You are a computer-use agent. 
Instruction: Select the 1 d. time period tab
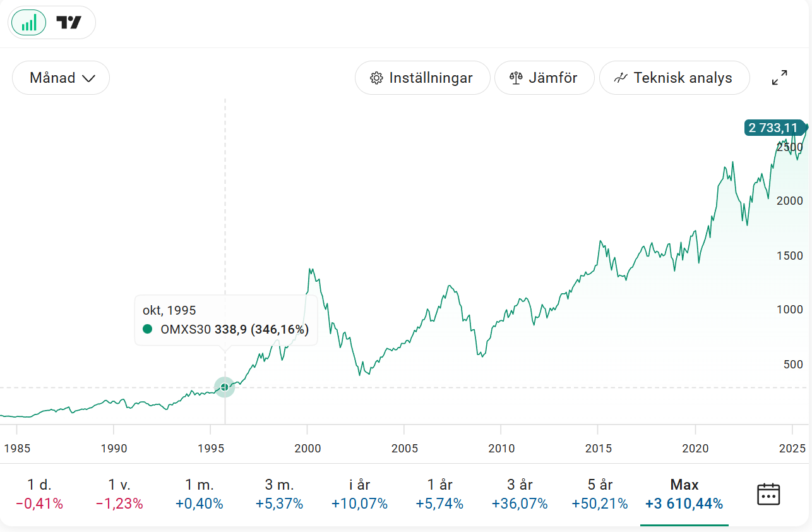pyautogui.click(x=39, y=494)
